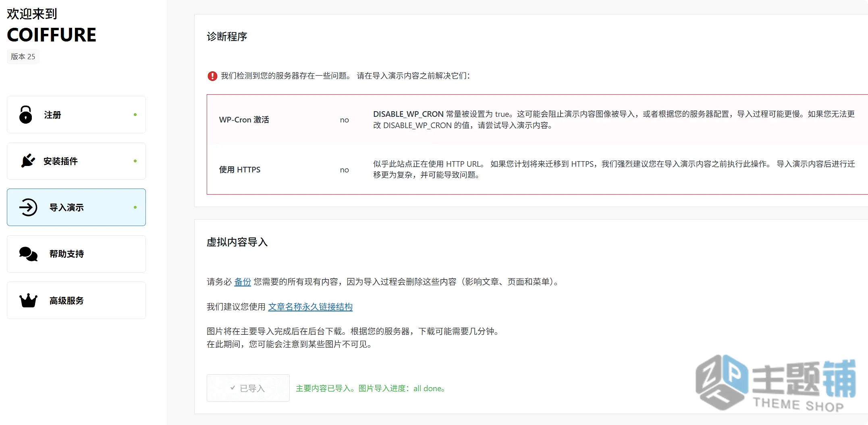This screenshot has height=425, width=868.
Task: Open the 文章名称永久链接结构 link
Action: pos(310,307)
